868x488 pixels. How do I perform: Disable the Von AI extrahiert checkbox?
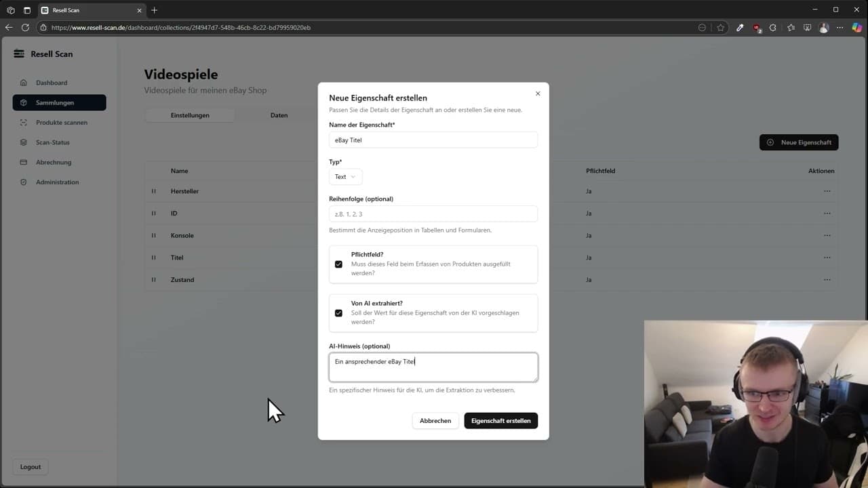pyautogui.click(x=339, y=313)
